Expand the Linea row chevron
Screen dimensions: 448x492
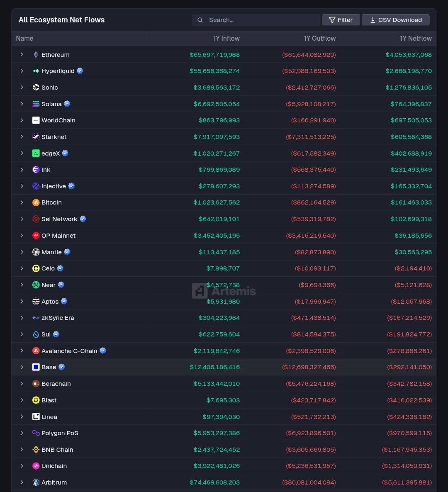pos(22,416)
